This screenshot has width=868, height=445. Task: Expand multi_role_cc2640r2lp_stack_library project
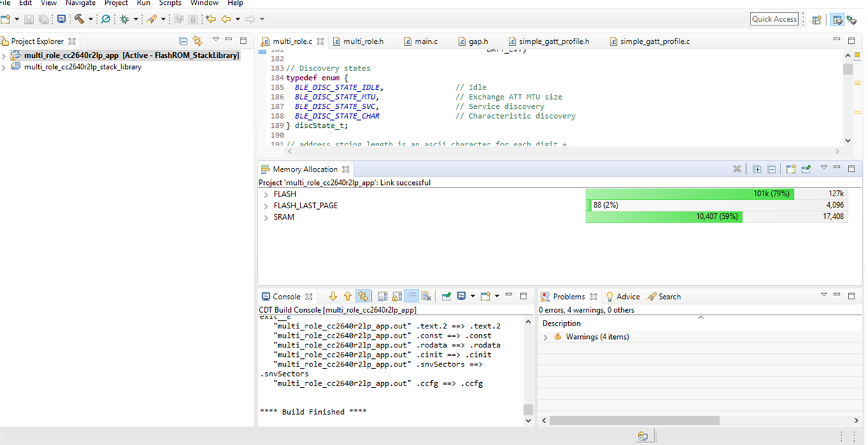click(x=4, y=67)
